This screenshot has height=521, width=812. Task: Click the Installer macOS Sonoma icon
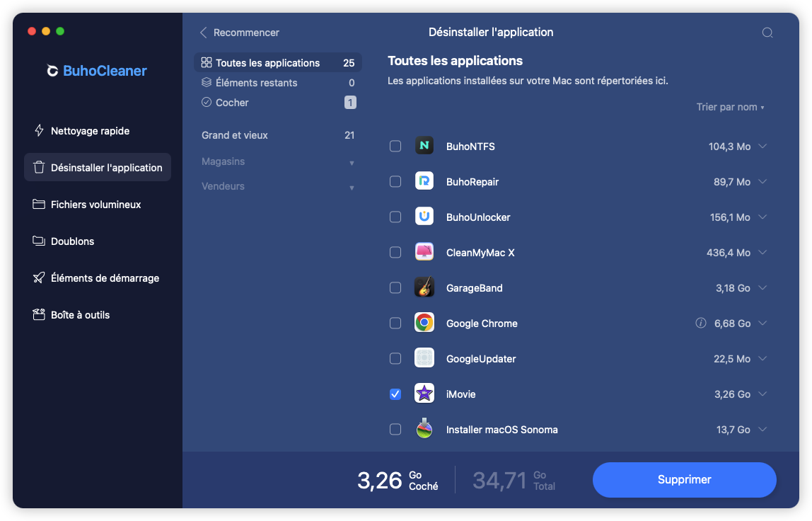424,429
